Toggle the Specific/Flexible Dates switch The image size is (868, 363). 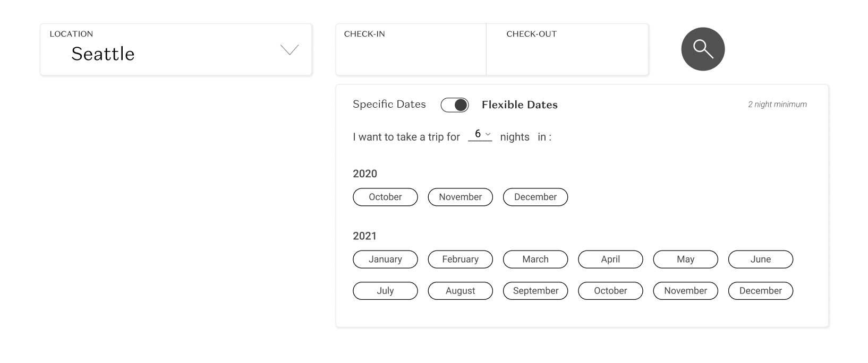tap(455, 105)
